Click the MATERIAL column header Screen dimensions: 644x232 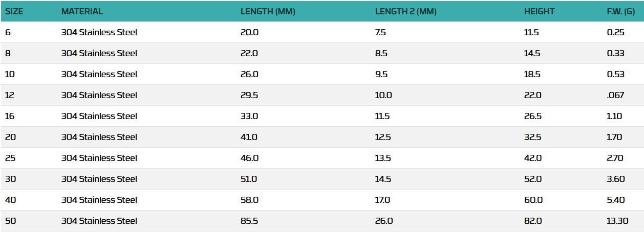(x=82, y=11)
